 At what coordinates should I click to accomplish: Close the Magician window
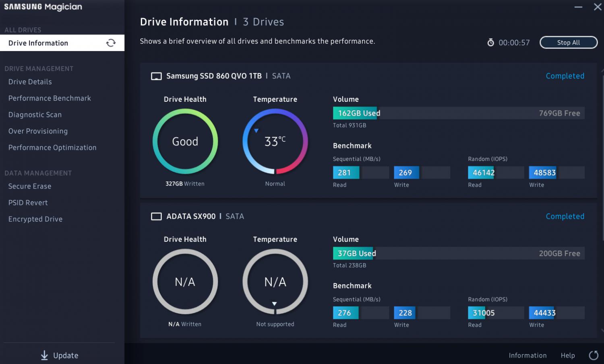597,7
